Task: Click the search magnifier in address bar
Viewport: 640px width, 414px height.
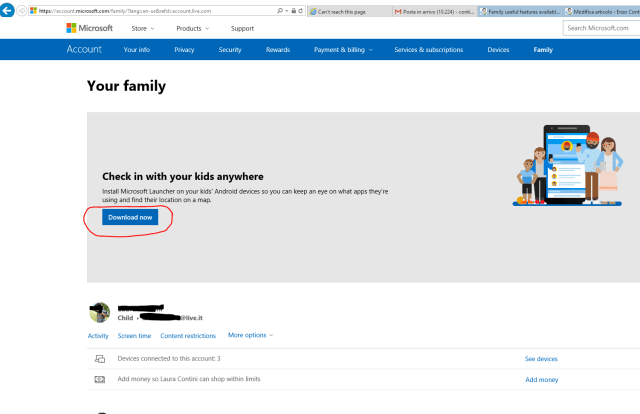Action: [x=278, y=10]
